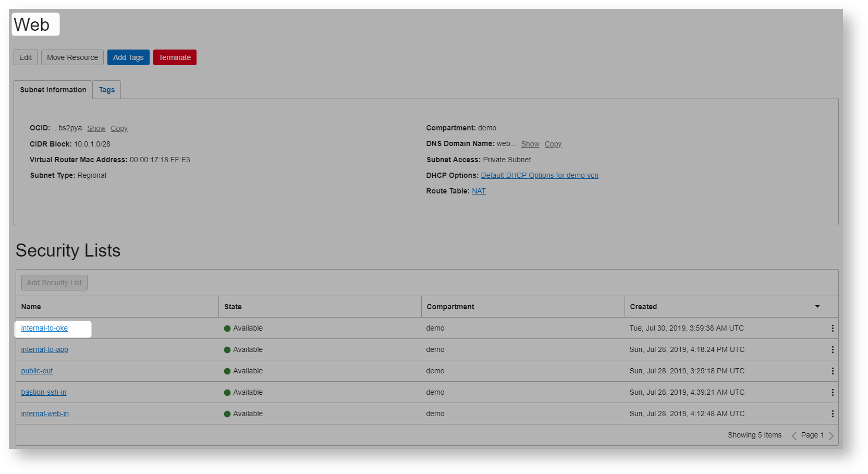Screen dimensions: 868x474
Task: Open Default DHCP Options for demo-vcn
Action: click(540, 175)
